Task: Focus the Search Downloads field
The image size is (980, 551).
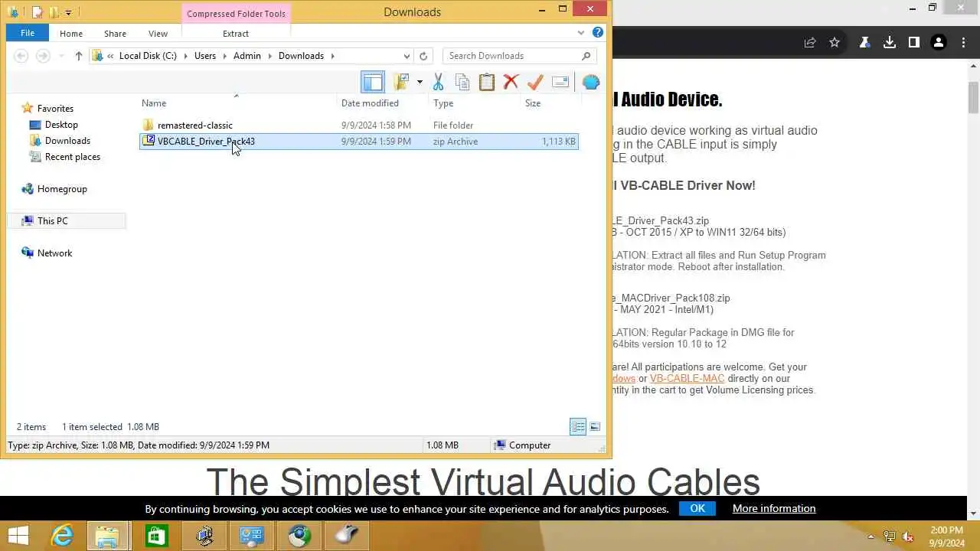Action: [519, 56]
